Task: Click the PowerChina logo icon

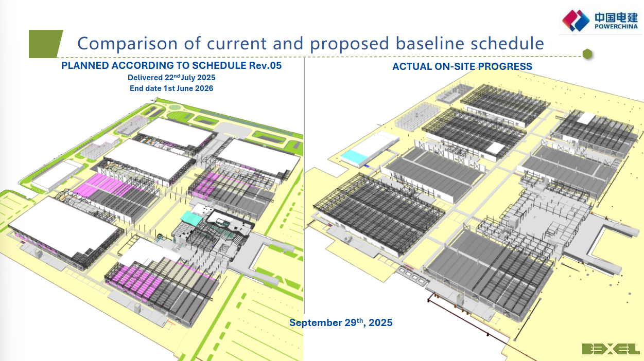Action: coord(600,21)
